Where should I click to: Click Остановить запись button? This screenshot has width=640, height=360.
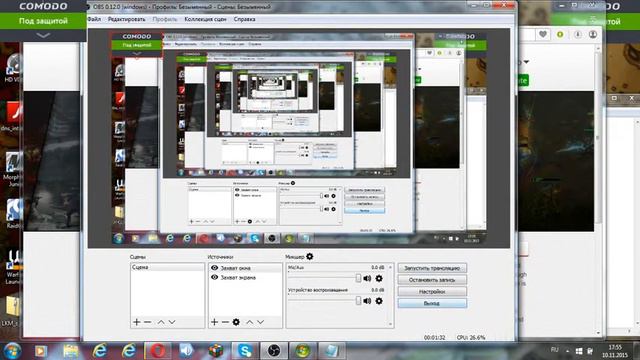[x=432, y=280]
